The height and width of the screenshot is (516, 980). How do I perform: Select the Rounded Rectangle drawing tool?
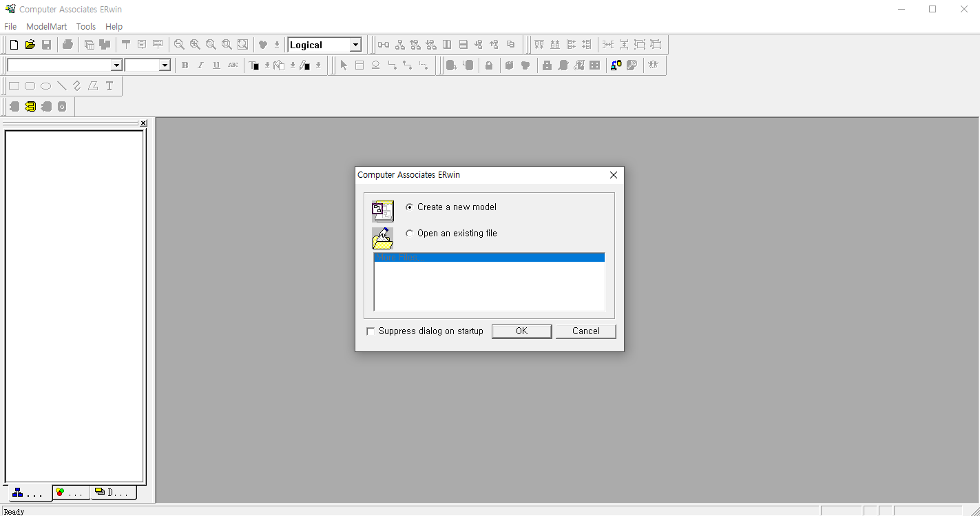(30, 86)
